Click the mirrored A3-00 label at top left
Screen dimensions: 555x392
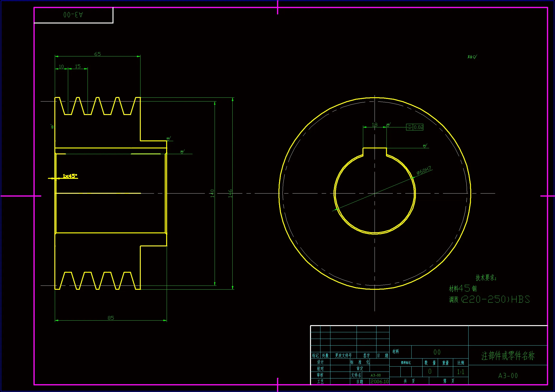(73, 15)
